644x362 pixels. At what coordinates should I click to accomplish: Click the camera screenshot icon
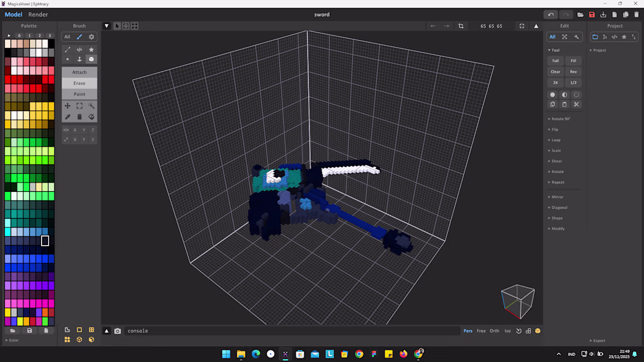(118, 331)
